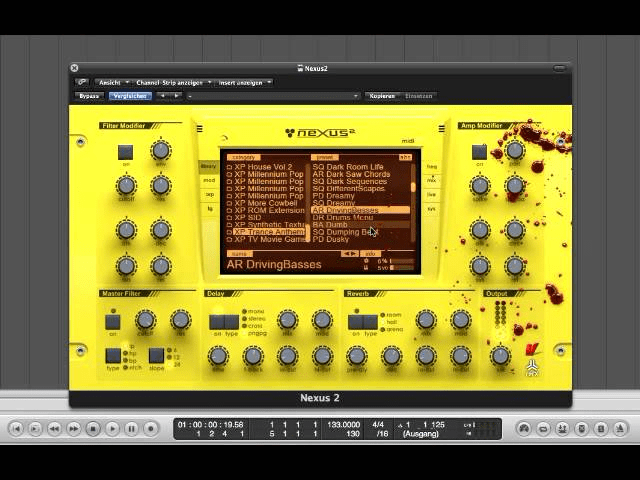The height and width of the screenshot is (480, 640).
Task: Toggle the Master Filter on button
Action: [x=113, y=322]
